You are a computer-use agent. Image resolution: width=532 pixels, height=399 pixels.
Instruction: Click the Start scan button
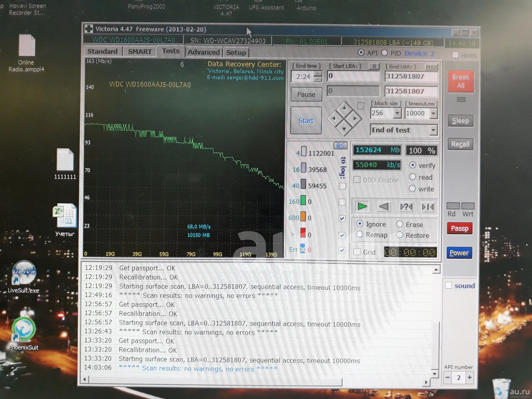tap(306, 121)
